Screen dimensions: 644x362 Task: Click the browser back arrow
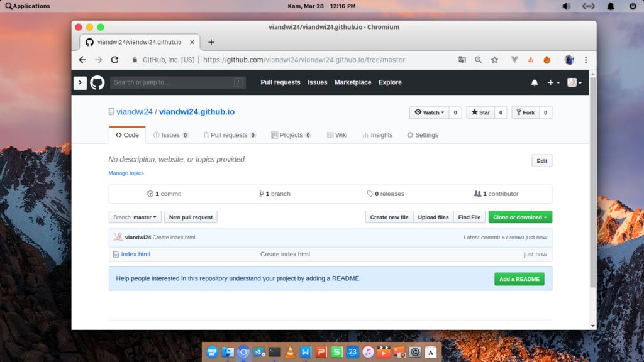(x=82, y=60)
